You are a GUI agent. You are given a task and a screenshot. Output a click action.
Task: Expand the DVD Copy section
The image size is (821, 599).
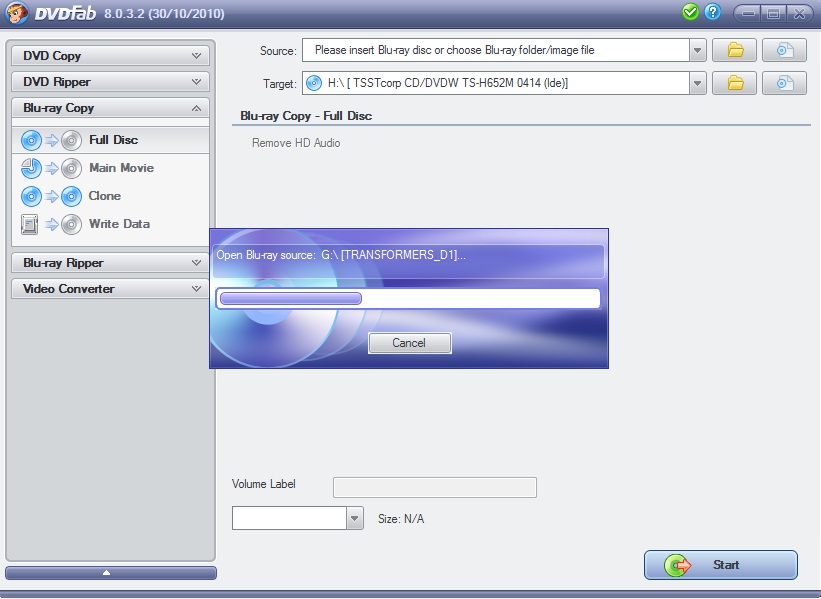(110, 56)
